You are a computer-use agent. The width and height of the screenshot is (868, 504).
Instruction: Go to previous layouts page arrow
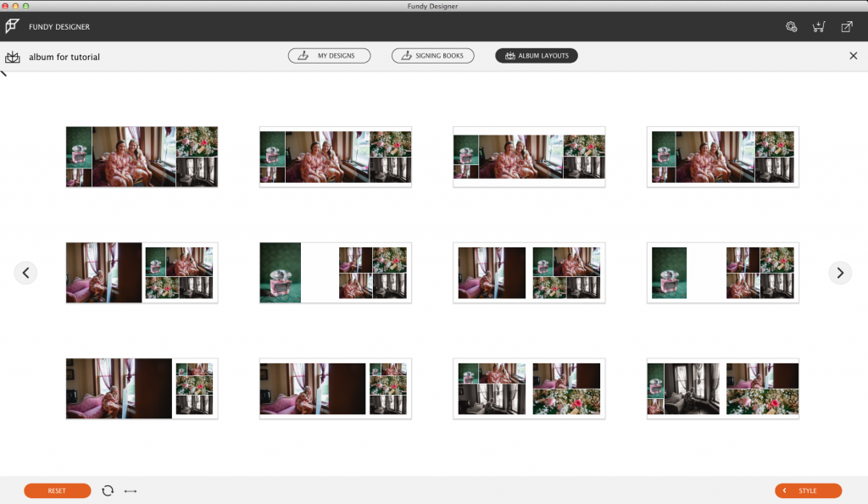pos(25,273)
